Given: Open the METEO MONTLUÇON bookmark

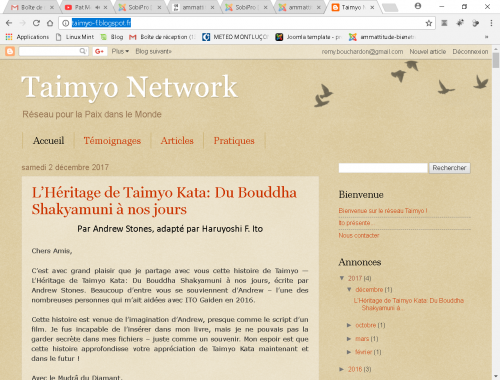Looking at the screenshot, I should (x=235, y=37).
